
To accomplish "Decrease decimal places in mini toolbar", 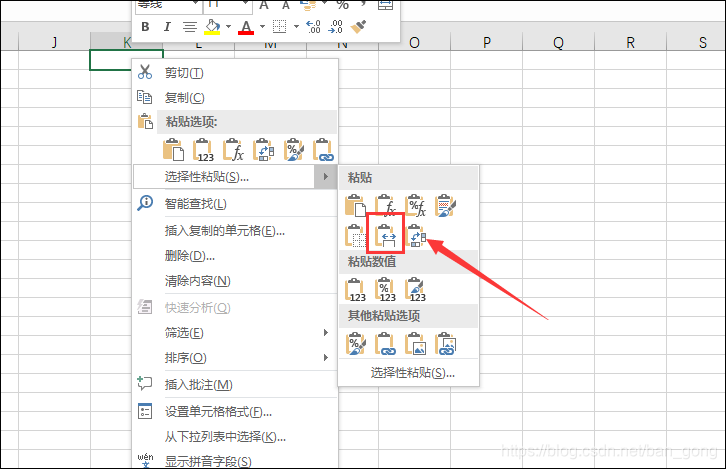I will pyautogui.click(x=335, y=26).
